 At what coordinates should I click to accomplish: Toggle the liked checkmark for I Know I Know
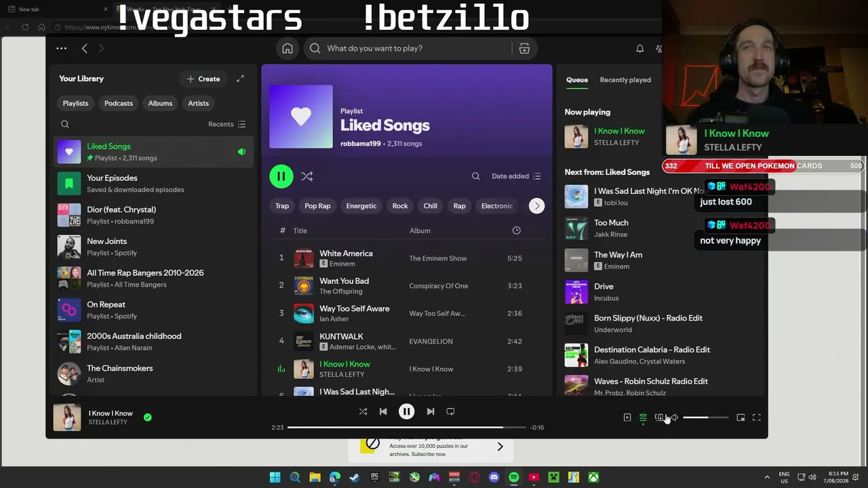pos(148,418)
